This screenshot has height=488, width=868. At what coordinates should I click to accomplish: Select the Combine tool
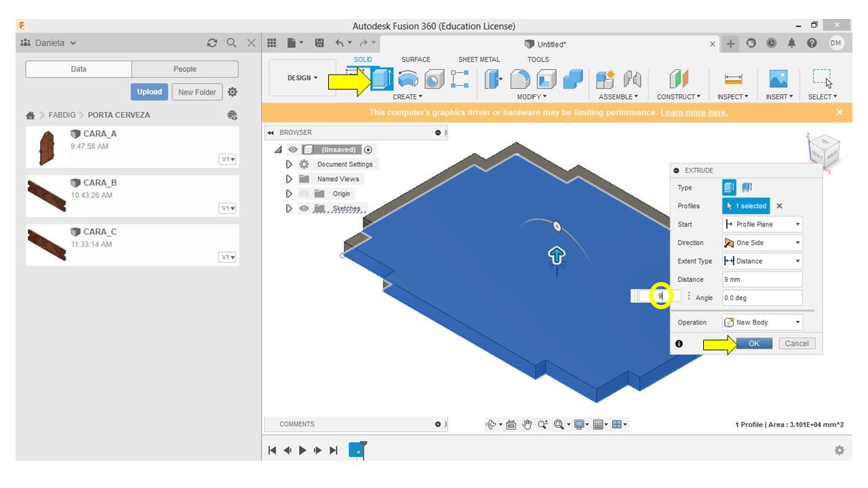pos(573,79)
